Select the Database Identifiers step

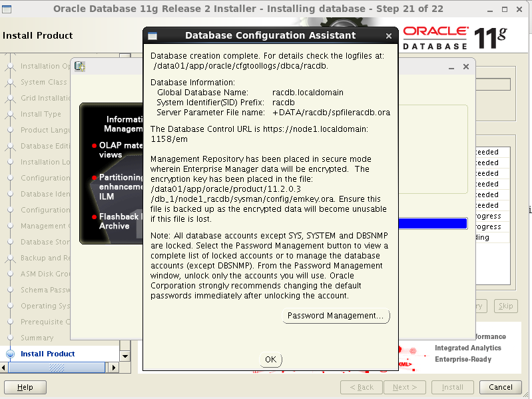[x=45, y=194]
